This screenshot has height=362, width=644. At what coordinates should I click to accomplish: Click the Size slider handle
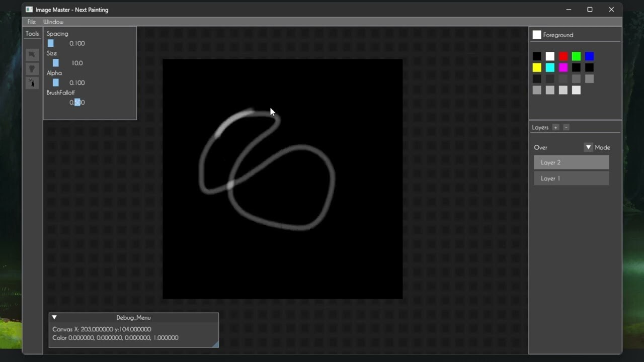point(55,63)
